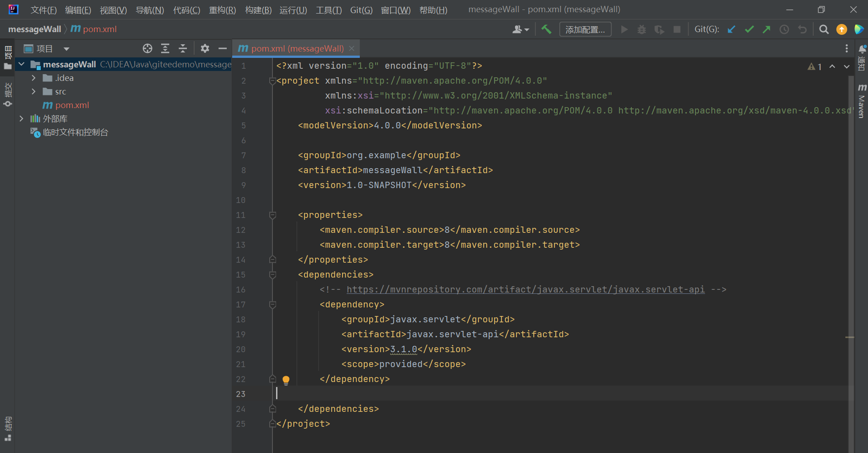Collapse the project tag fold marker on line 2
This screenshot has height=453, width=868.
272,80
